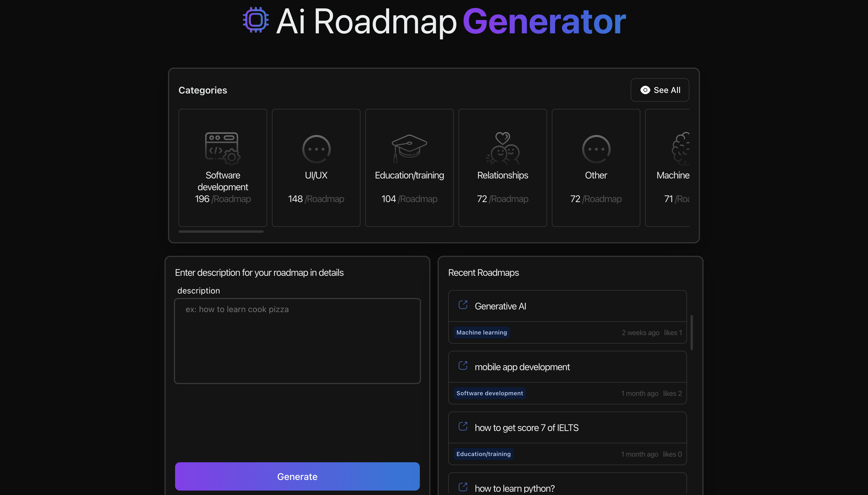The image size is (868, 495).
Task: Click the Relationships heart people icon
Action: click(x=502, y=149)
